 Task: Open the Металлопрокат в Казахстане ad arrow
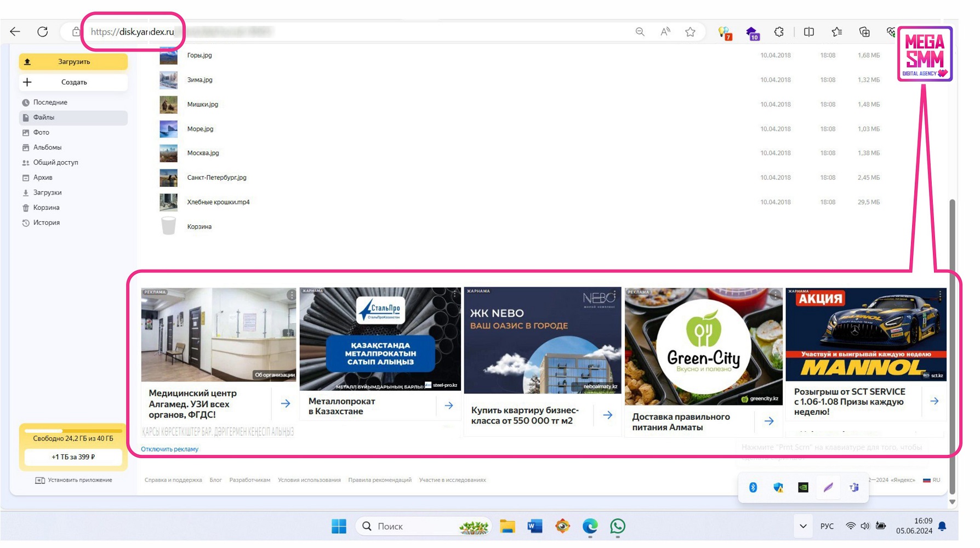click(x=449, y=406)
